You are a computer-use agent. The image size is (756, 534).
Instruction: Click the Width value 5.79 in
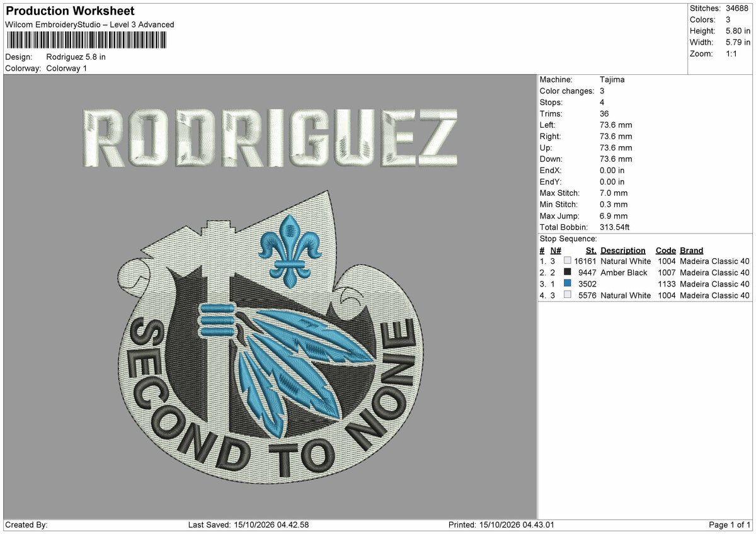[738, 42]
